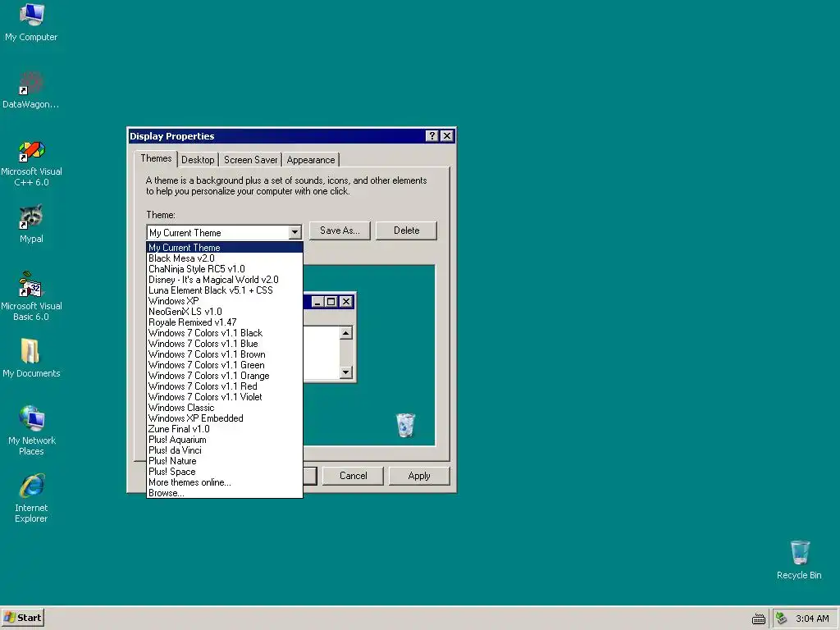
Task: Click the preview window minimize button
Action: click(x=317, y=302)
